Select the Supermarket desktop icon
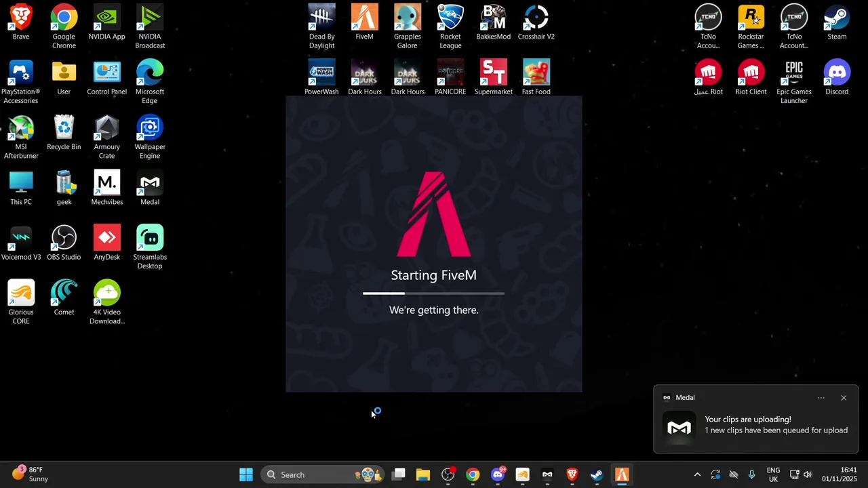 pyautogui.click(x=493, y=77)
